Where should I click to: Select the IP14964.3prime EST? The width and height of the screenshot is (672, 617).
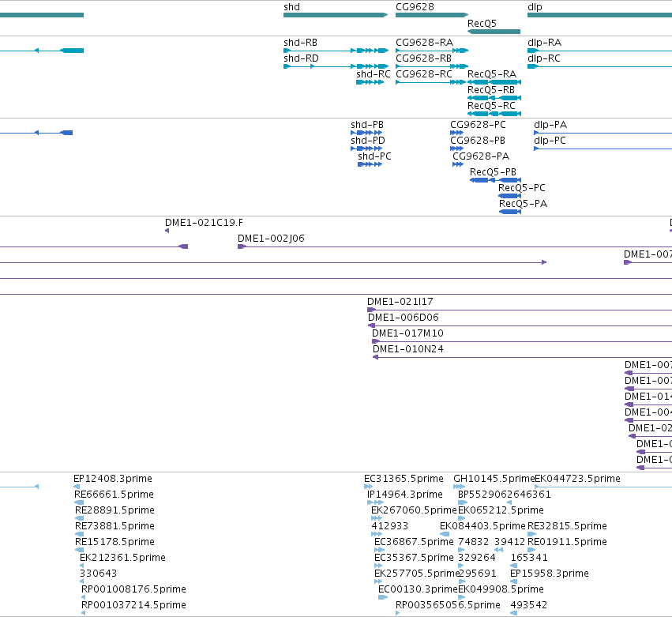(375, 503)
